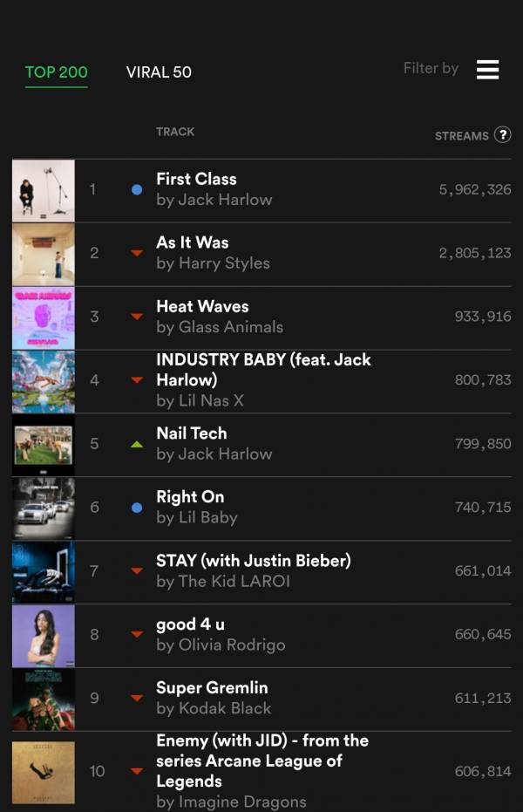The image size is (523, 812).
Task: Click the blue new-entry dot beside First Class
Action: pos(137,189)
